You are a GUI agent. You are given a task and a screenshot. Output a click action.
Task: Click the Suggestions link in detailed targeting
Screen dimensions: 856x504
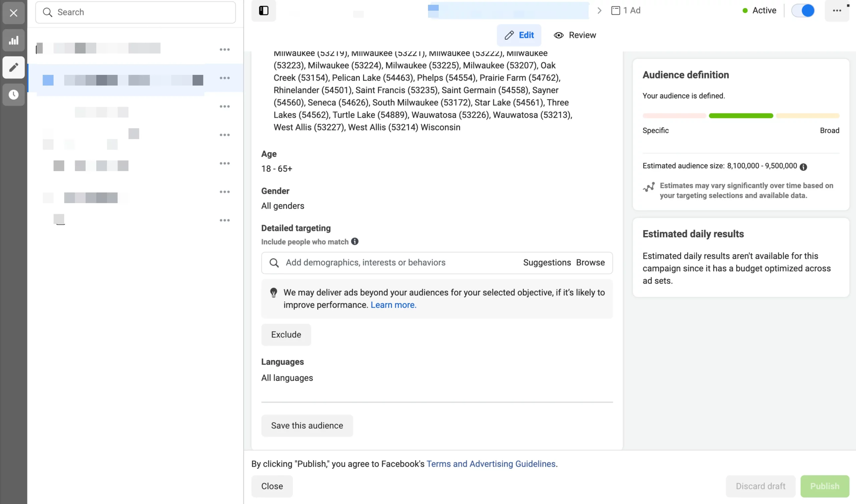[x=546, y=262]
